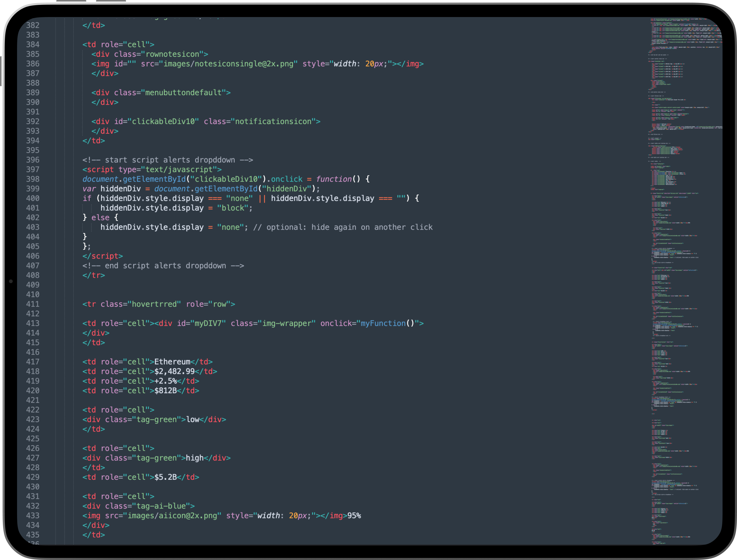Click the menubuttondefault class string
The height and width of the screenshot is (560, 737).
(183, 93)
